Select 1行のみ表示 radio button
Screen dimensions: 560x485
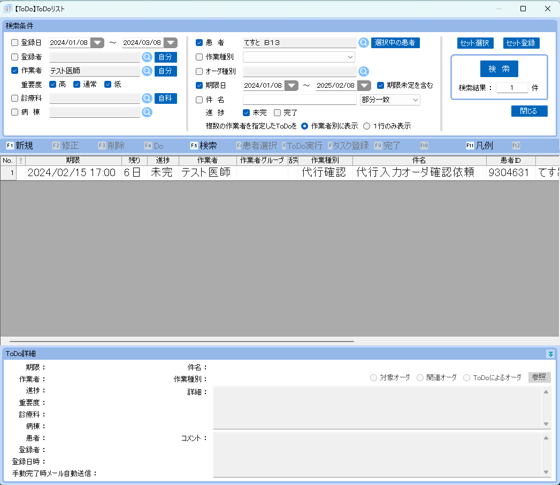coord(366,126)
